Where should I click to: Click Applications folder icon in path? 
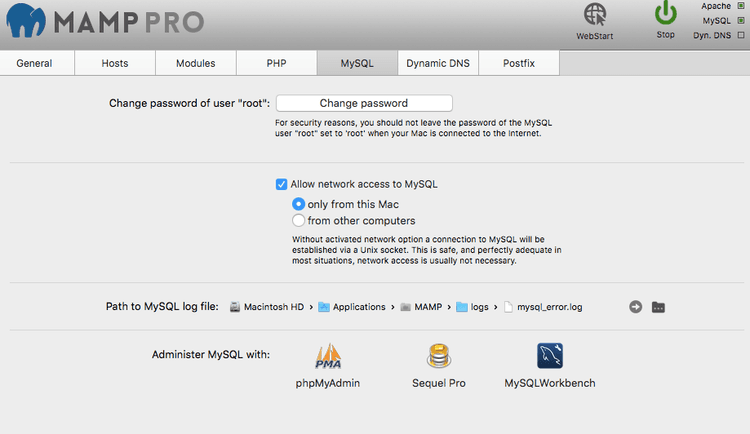point(324,307)
